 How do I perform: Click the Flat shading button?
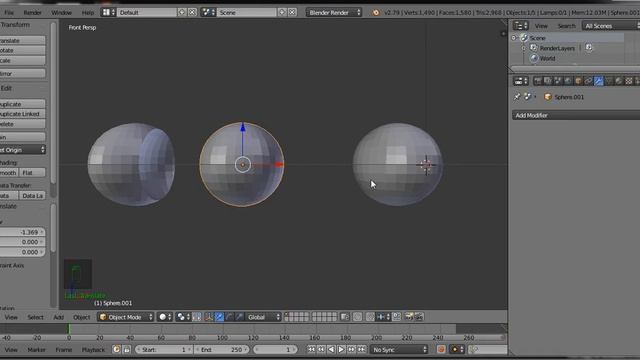pyautogui.click(x=32, y=173)
